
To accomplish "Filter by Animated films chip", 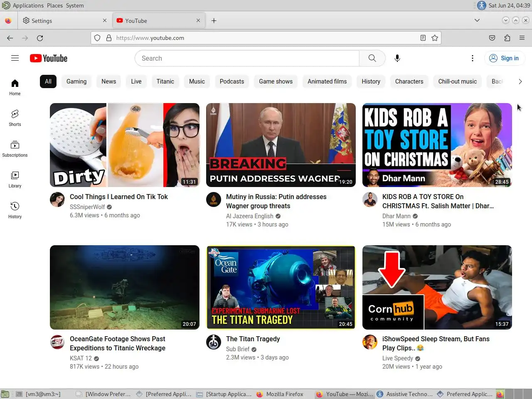I will (327, 81).
